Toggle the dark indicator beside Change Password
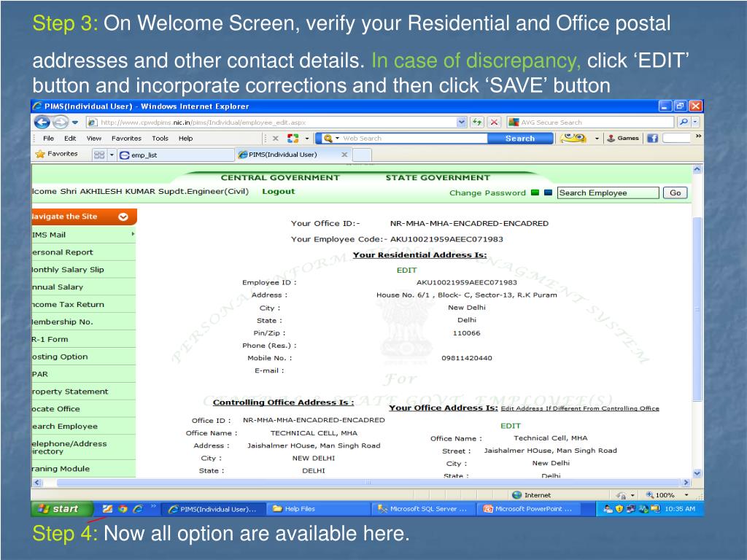This screenshot has width=747, height=560. point(546,192)
